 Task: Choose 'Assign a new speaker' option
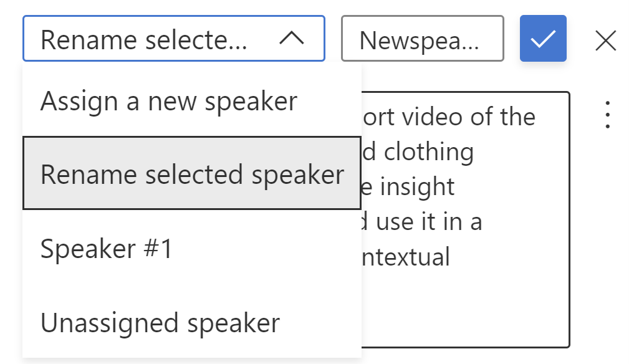[192, 100]
